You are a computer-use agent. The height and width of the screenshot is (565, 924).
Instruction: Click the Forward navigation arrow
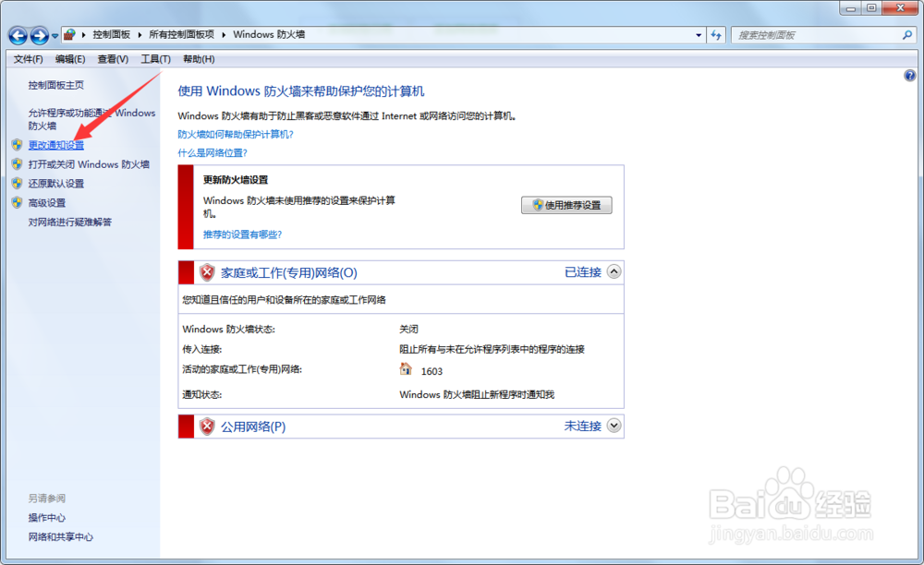pos(39,36)
